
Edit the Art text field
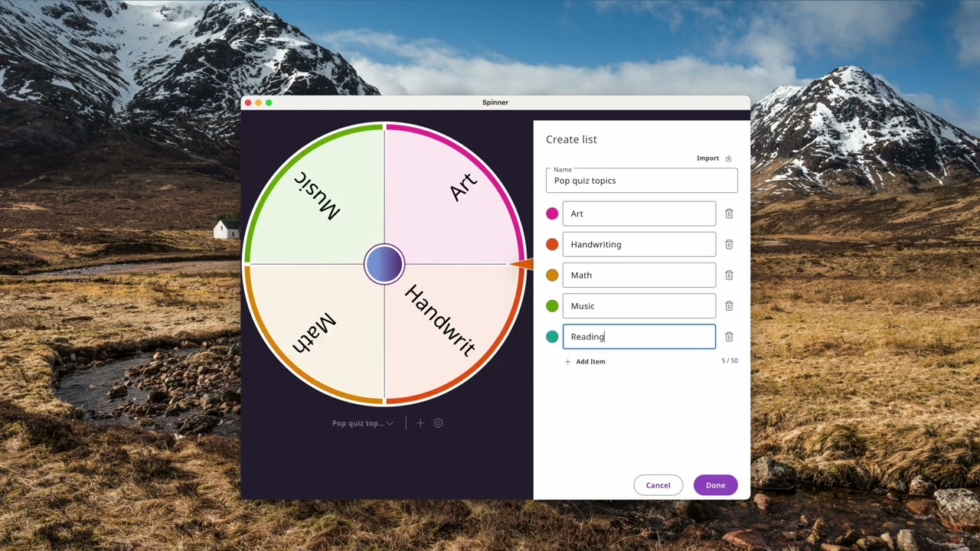point(639,214)
